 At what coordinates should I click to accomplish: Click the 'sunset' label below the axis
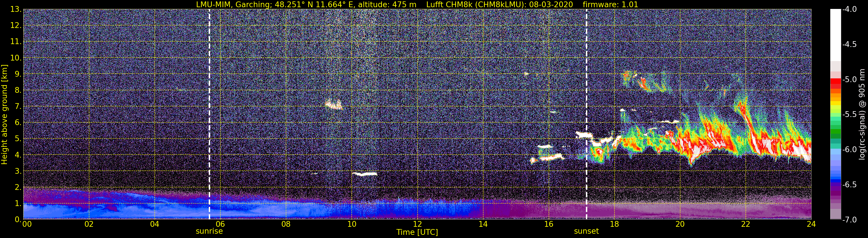click(x=586, y=231)
